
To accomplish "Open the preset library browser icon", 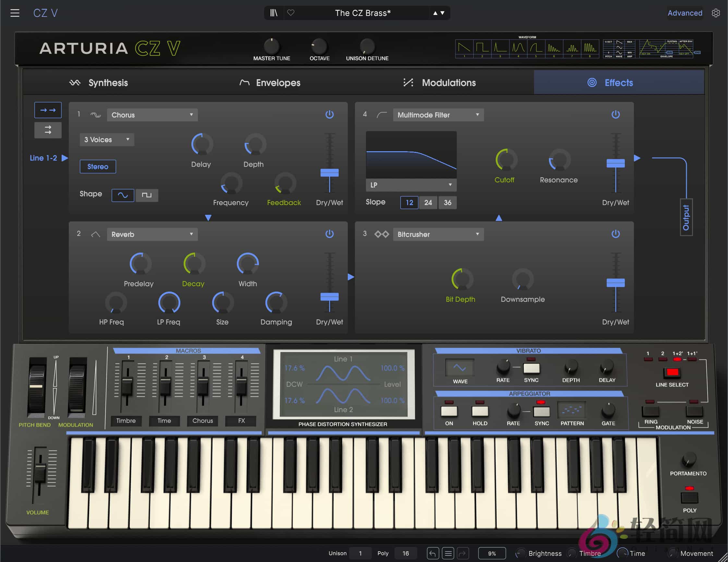I will [274, 13].
